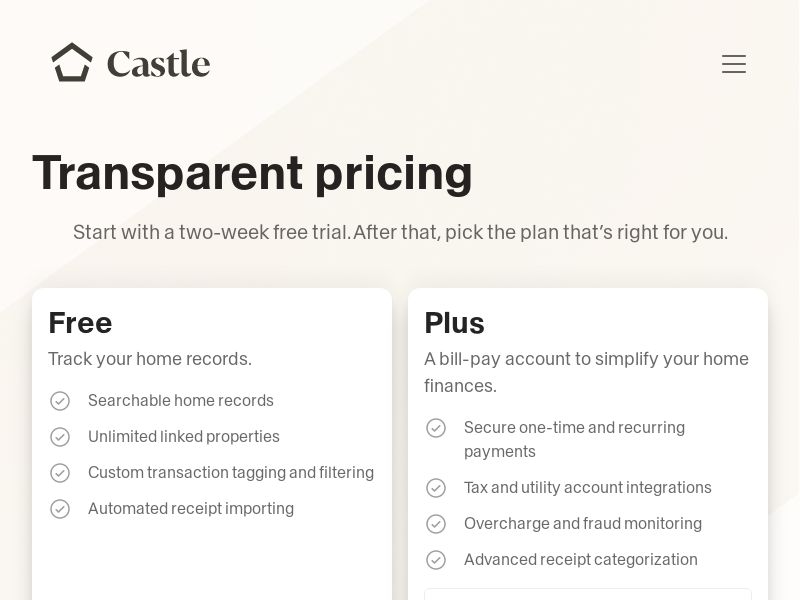The width and height of the screenshot is (800, 600).
Task: Click checkmark icon beside Overcharge and fraud monitoring
Action: [x=436, y=524]
